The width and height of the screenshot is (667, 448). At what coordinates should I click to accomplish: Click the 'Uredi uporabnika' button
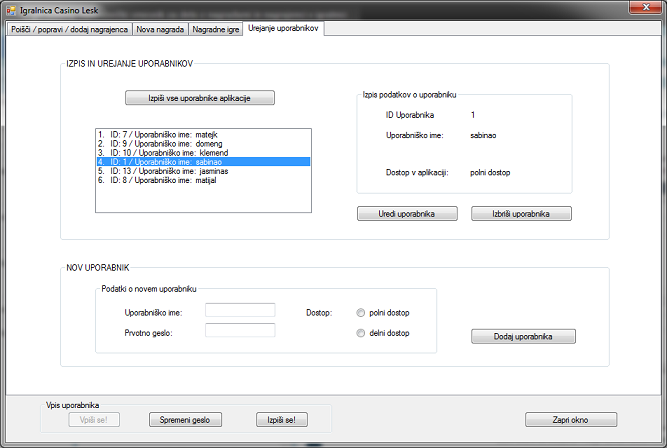pos(407,214)
